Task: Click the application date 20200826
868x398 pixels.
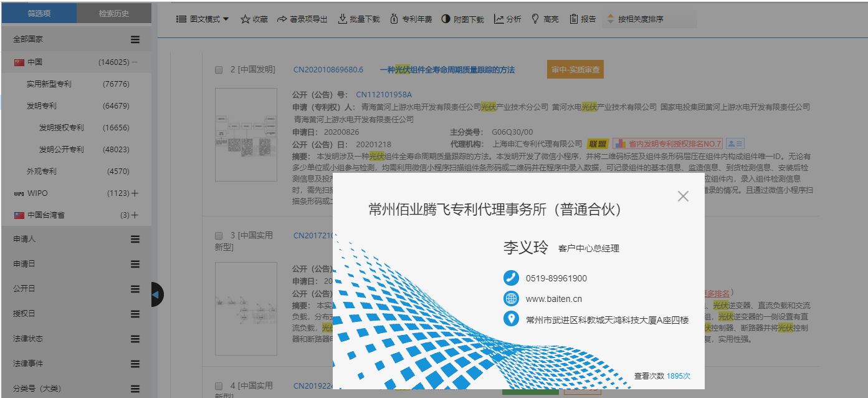Action: click(x=341, y=132)
